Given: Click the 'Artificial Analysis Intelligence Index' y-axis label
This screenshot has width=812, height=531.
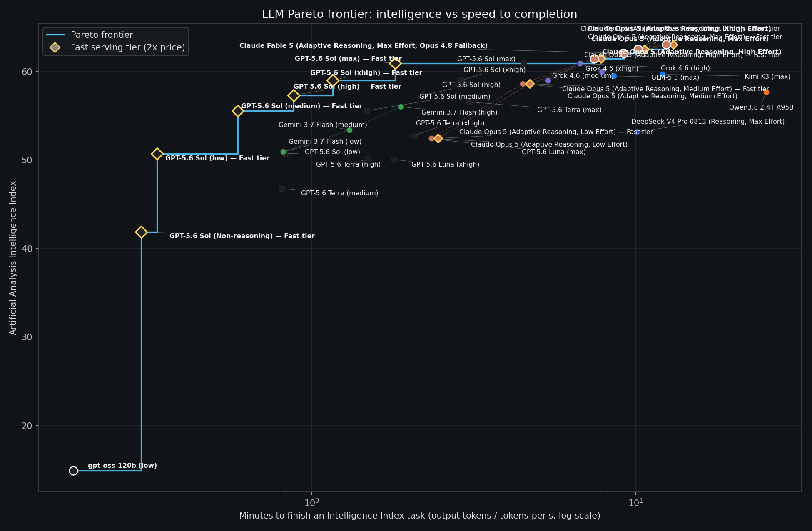Looking at the screenshot, I should pos(13,258).
